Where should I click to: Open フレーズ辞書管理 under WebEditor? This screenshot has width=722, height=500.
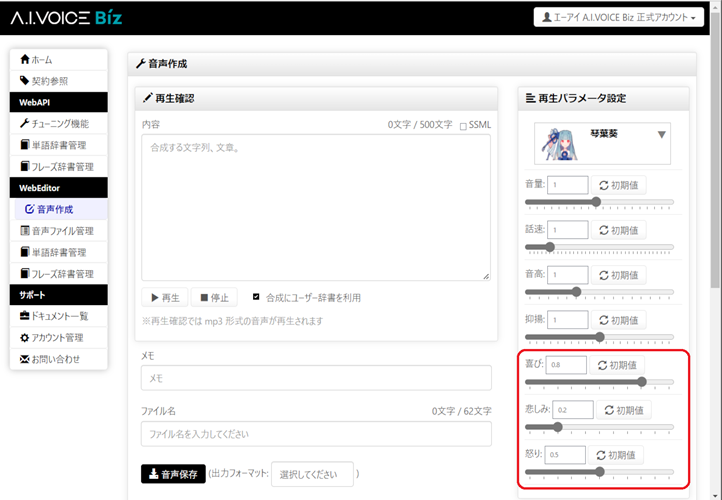(58, 273)
